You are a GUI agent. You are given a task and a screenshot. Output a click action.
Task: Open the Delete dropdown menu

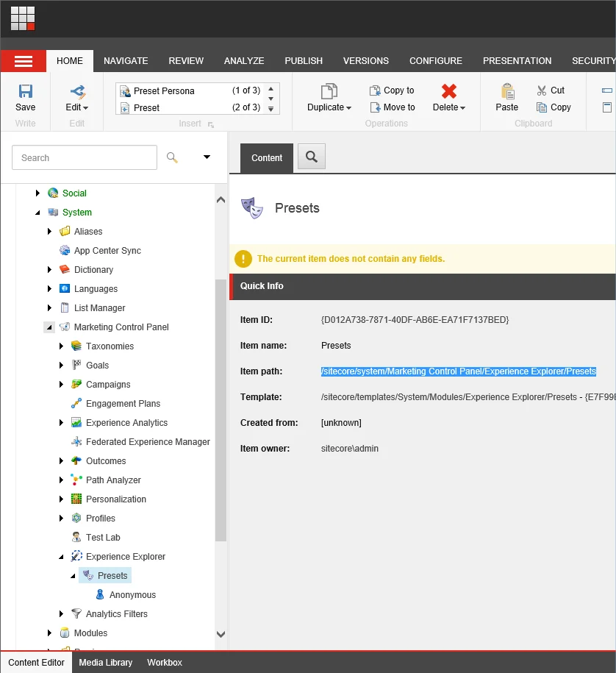click(462, 107)
